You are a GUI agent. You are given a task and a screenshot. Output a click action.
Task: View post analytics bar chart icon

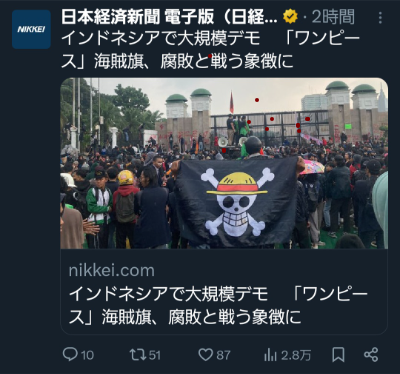pos(270,355)
